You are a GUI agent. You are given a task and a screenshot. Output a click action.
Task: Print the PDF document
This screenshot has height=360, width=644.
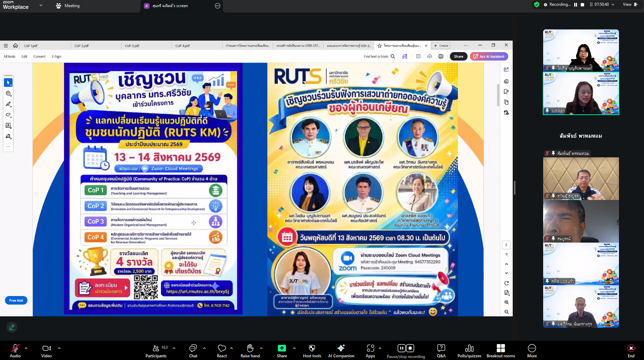[x=441, y=57]
